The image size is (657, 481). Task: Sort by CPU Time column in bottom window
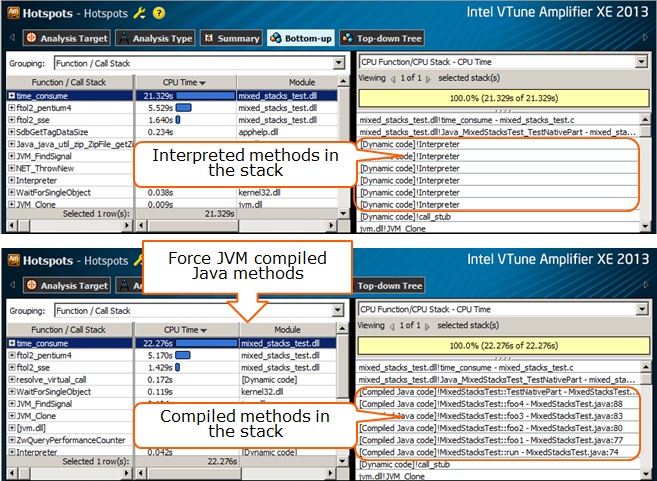click(x=186, y=330)
